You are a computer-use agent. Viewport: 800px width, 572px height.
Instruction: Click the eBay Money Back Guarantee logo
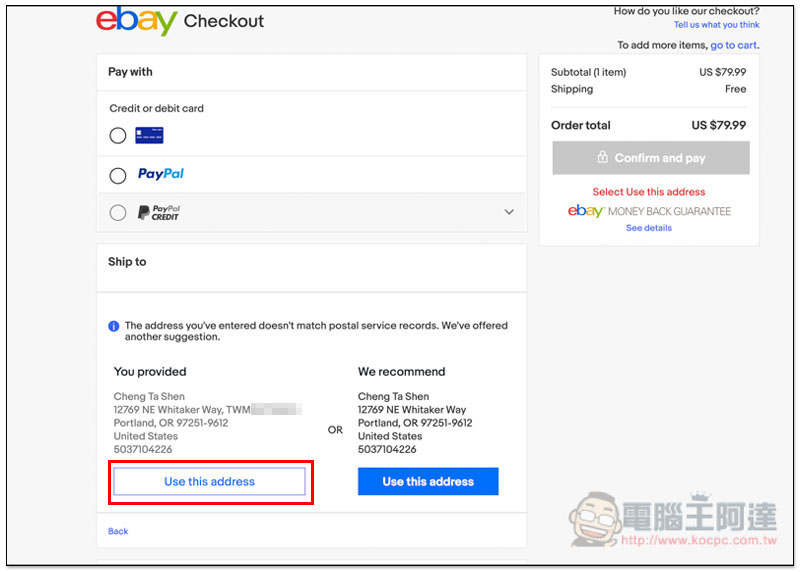tap(649, 211)
